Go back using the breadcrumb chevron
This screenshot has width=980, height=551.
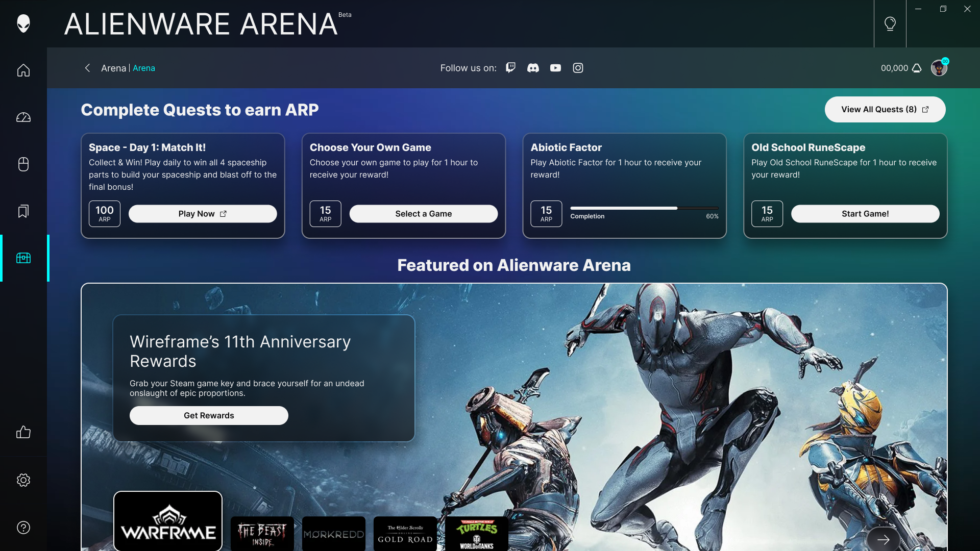87,68
